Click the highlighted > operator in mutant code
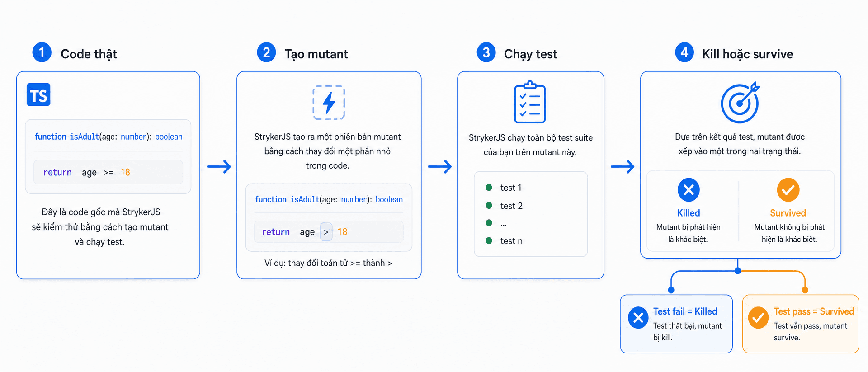The image size is (868, 372). pyautogui.click(x=326, y=232)
